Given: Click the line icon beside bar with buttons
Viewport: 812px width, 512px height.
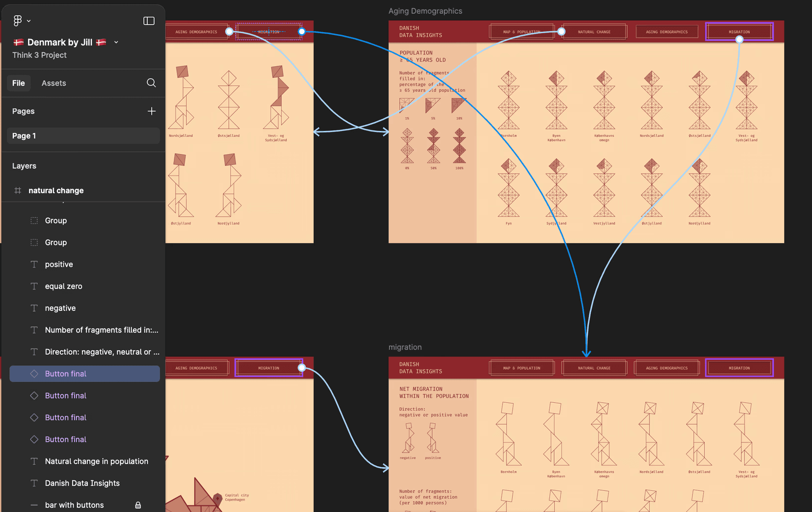Looking at the screenshot, I should click(x=34, y=505).
